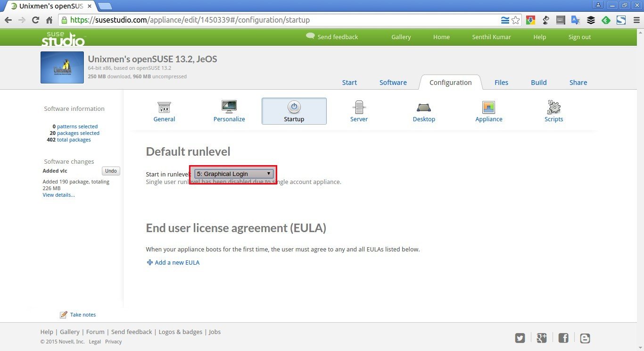Open the Facebook footer icon
The width and height of the screenshot is (644, 351).
pos(563,338)
